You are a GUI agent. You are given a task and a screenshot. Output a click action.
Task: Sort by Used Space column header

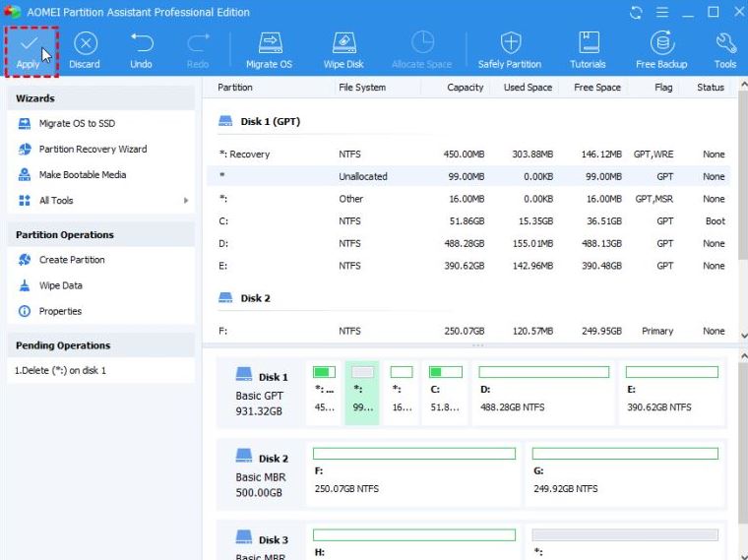click(528, 88)
